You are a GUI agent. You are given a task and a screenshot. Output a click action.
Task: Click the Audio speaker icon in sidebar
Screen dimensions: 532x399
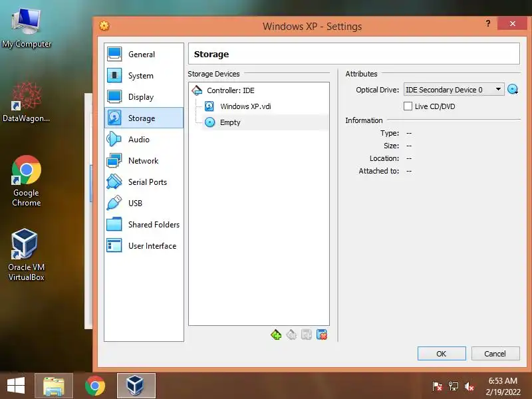tap(114, 139)
